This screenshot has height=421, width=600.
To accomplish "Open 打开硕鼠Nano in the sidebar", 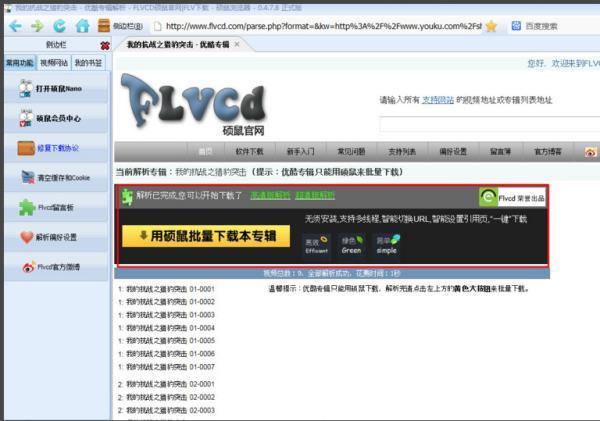I will click(57, 88).
